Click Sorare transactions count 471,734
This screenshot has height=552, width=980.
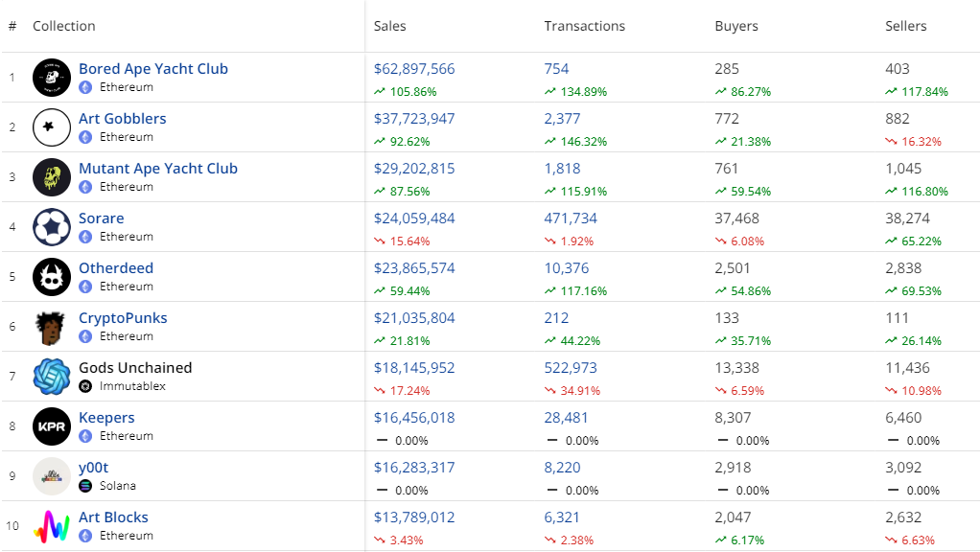click(571, 218)
